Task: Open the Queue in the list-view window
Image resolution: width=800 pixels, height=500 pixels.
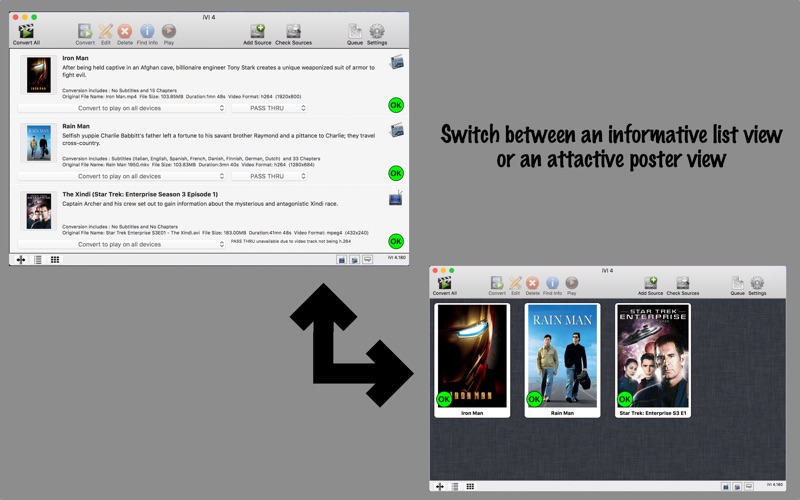Action: [355, 34]
